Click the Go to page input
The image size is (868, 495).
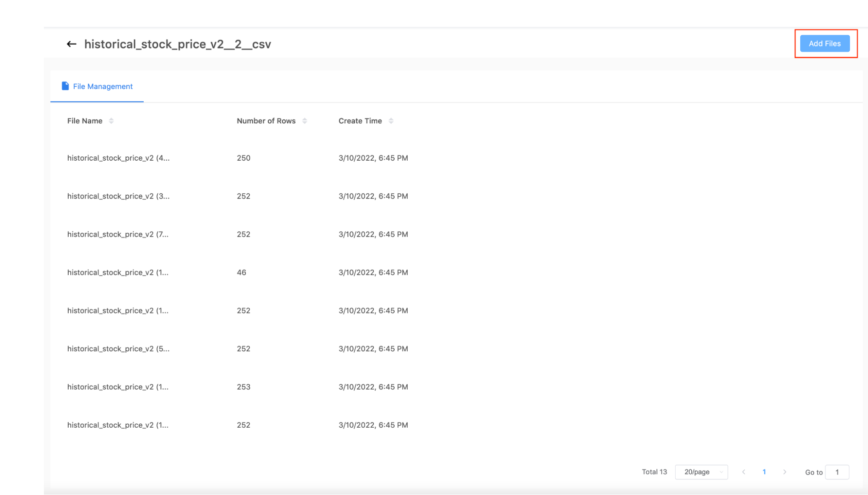(837, 472)
